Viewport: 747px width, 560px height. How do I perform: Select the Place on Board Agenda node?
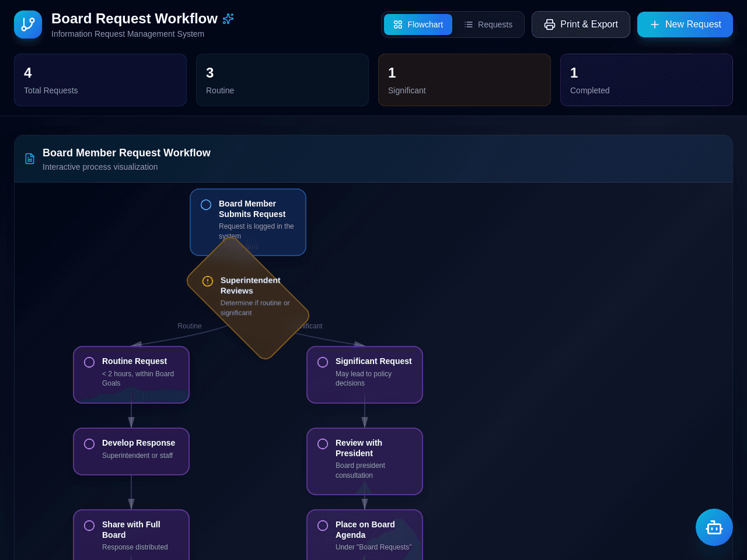click(x=365, y=535)
